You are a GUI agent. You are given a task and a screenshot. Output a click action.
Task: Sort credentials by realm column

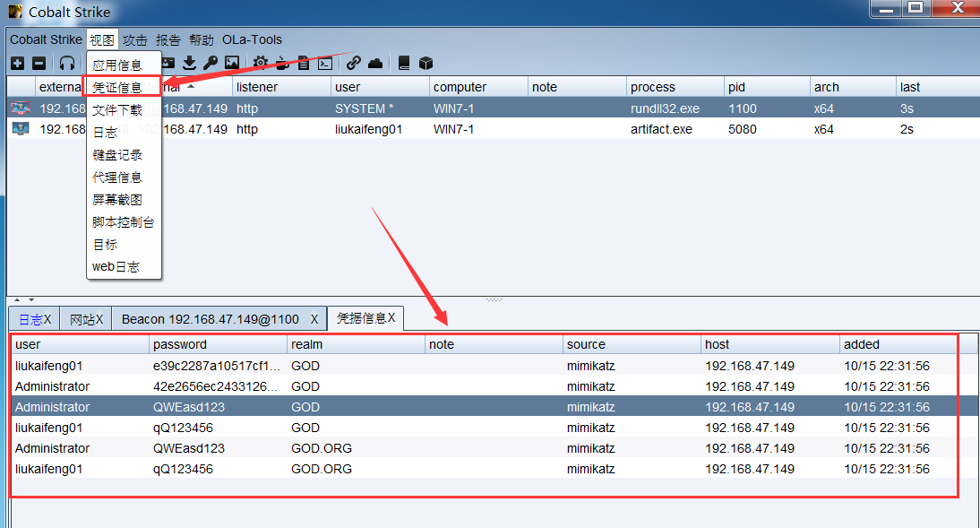357,344
